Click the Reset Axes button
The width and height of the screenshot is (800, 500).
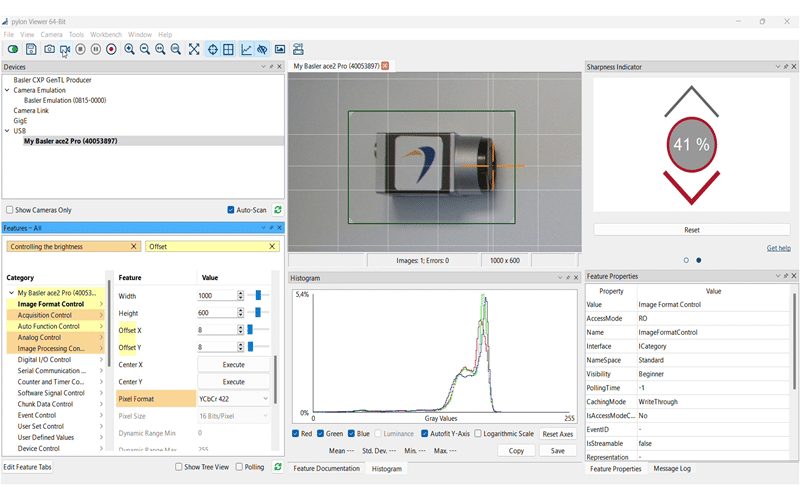click(x=558, y=434)
